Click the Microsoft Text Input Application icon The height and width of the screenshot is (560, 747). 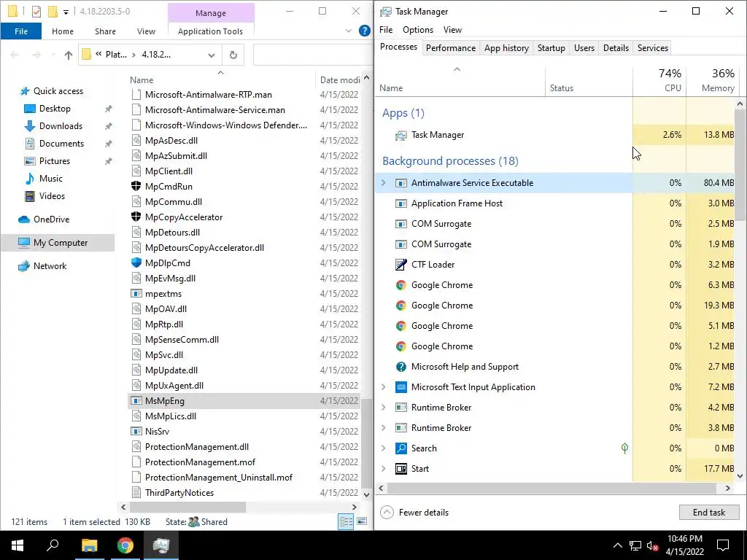[401, 387]
